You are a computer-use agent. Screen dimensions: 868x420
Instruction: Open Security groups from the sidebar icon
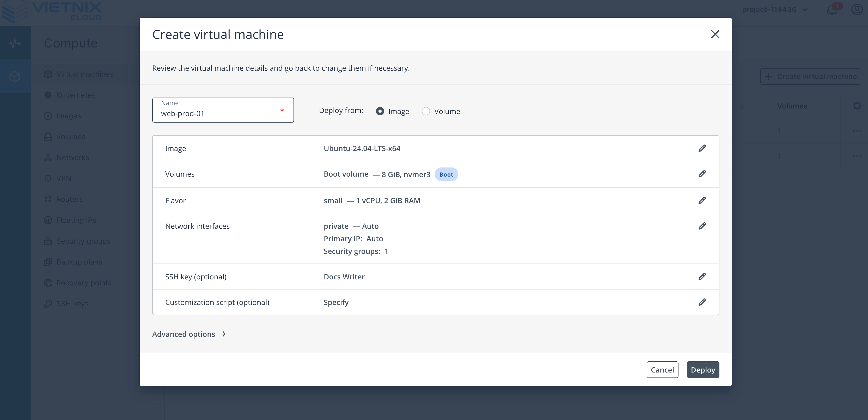(x=48, y=241)
